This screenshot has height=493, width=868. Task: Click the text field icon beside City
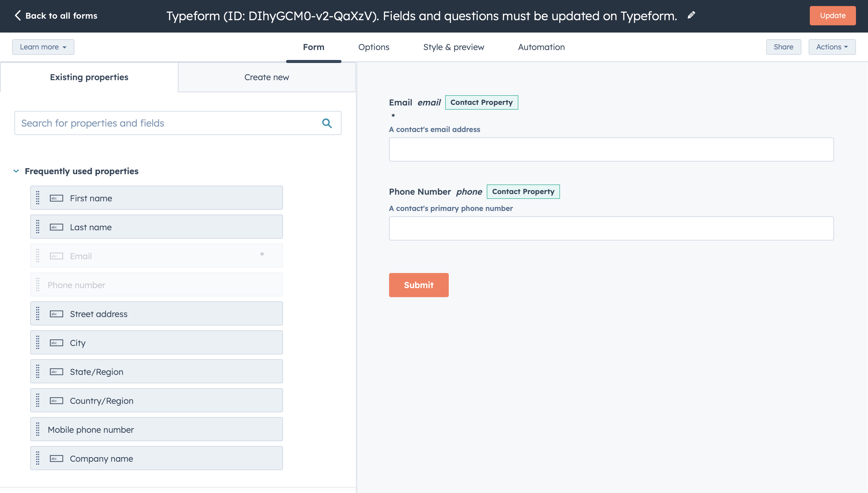(x=57, y=343)
